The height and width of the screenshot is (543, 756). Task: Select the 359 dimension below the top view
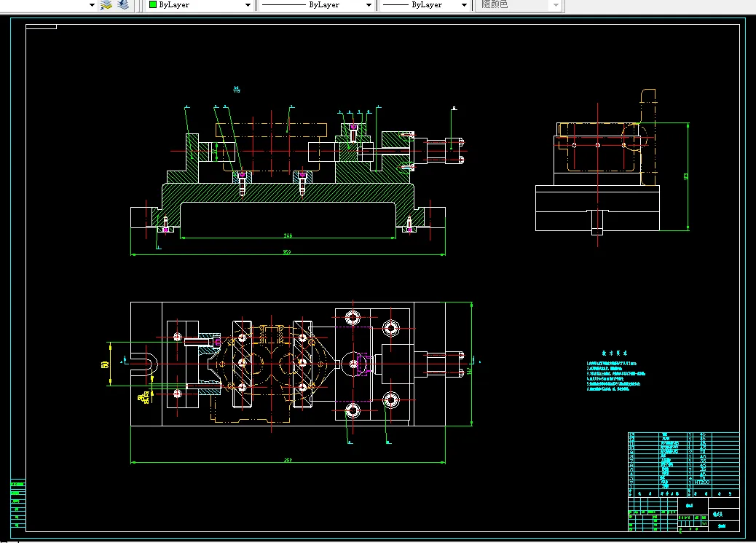click(x=287, y=460)
